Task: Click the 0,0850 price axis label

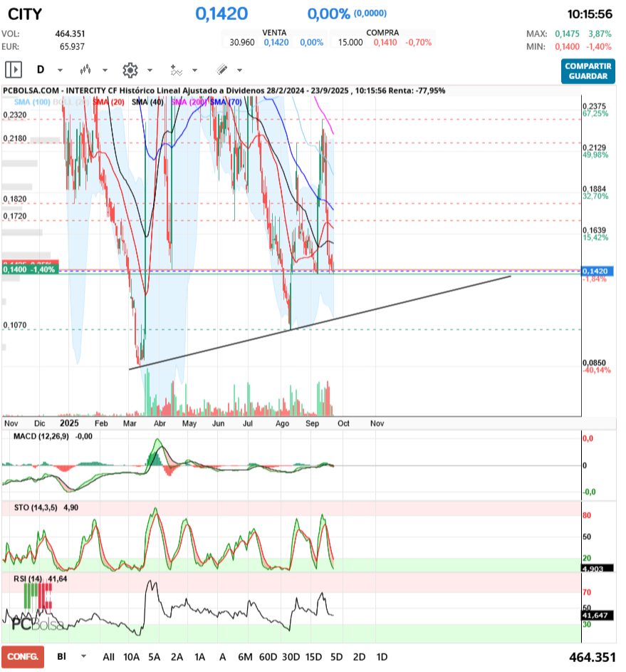Action: tap(595, 363)
